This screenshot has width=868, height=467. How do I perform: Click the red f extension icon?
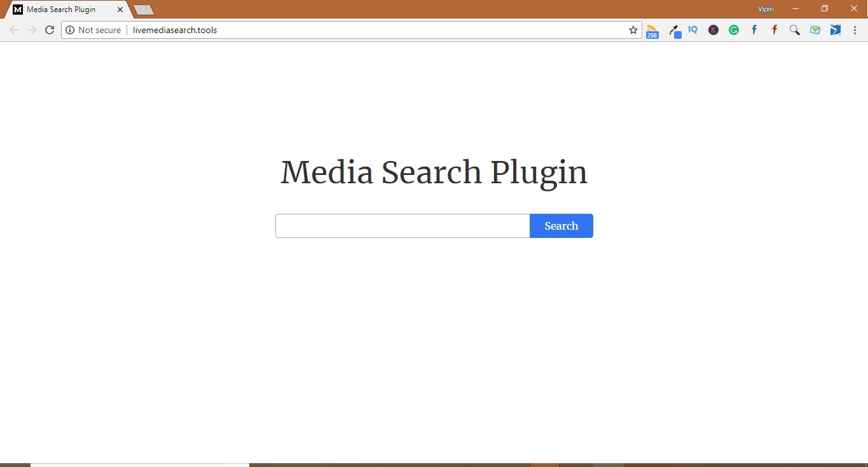pyautogui.click(x=774, y=30)
